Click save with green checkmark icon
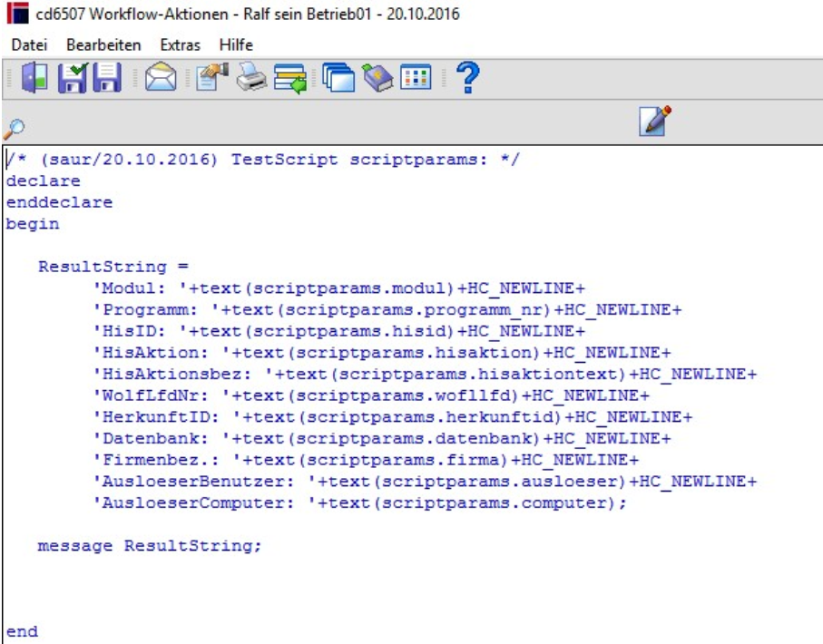The height and width of the screenshot is (644, 823). [x=73, y=78]
